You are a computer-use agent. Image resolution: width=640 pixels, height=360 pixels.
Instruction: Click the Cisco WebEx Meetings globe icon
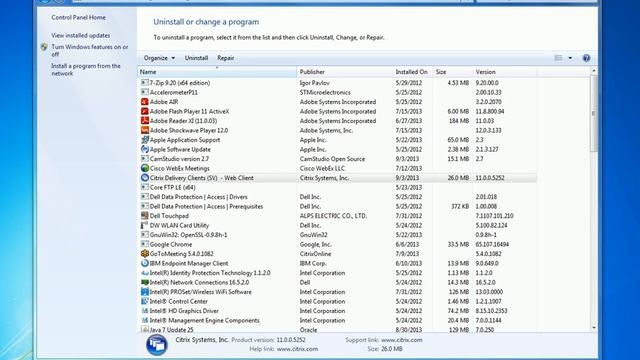(144, 168)
